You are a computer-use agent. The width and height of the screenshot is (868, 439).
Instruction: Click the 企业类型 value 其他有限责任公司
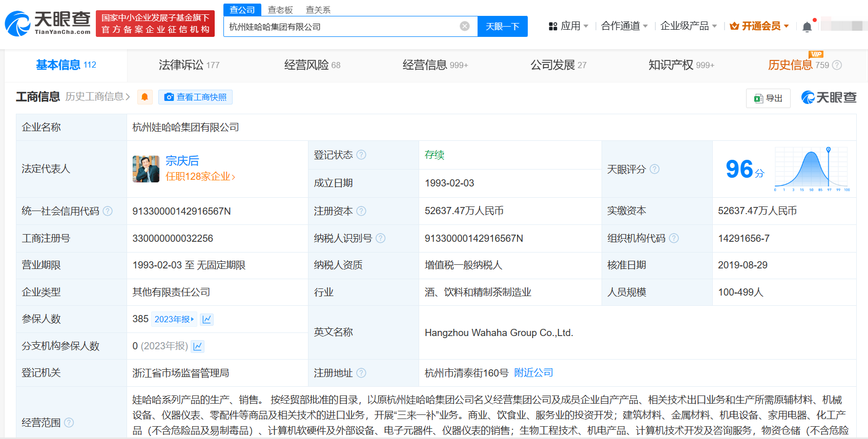click(171, 292)
